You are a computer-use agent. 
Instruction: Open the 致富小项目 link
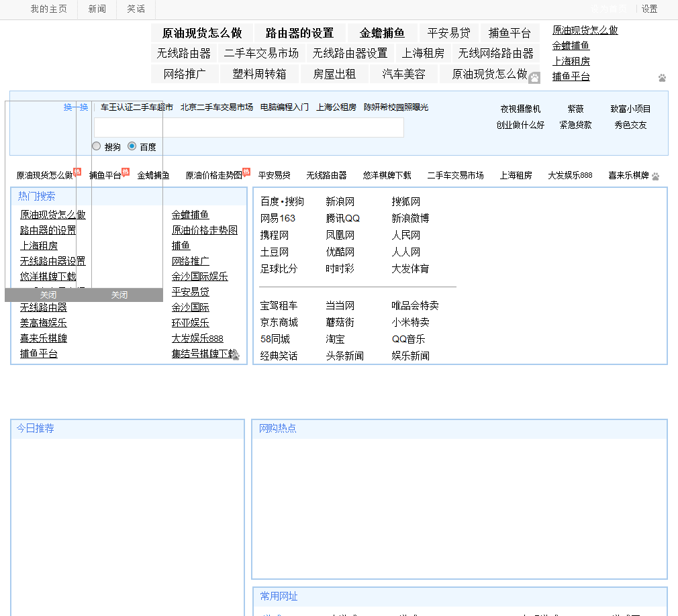coord(630,109)
